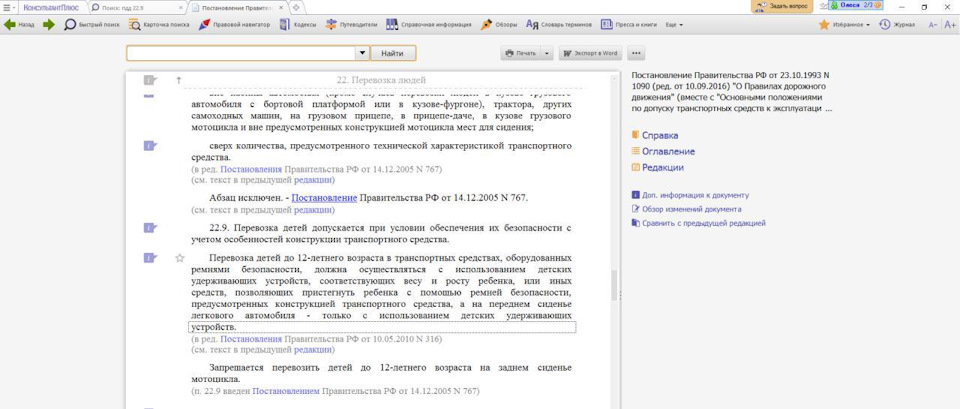This screenshot has height=409, width=960.
Task: Open the Печать dropdown arrow
Action: tap(547, 53)
